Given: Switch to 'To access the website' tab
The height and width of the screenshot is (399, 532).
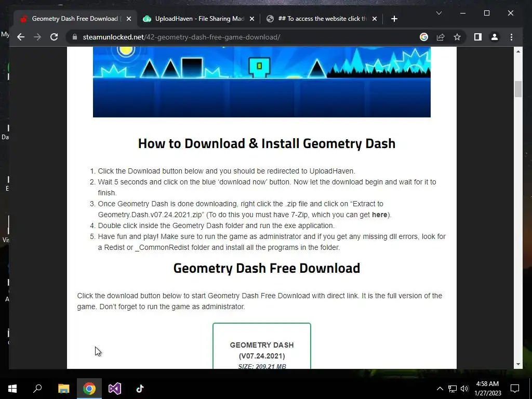Looking at the screenshot, I should point(322,19).
